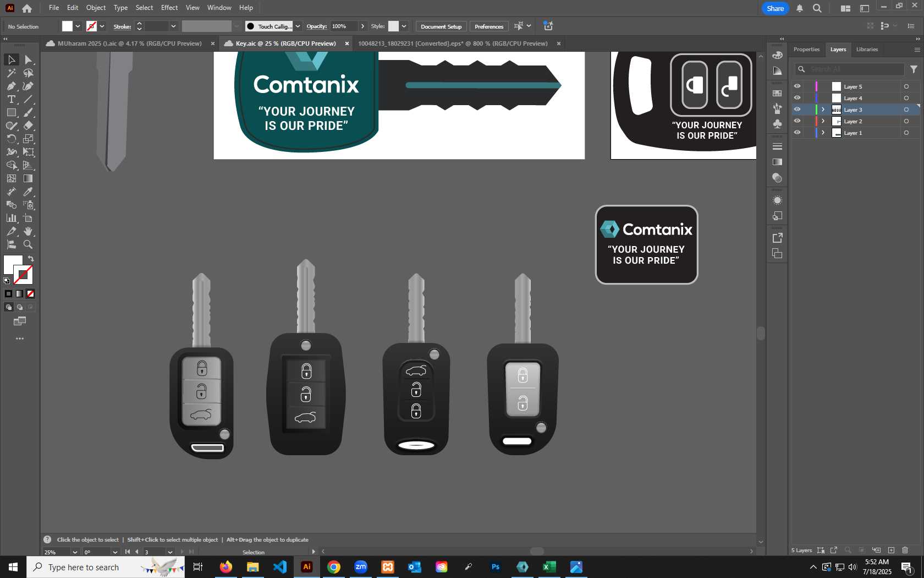This screenshot has height=578, width=924.
Task: Select the Zoom tool
Action: 29,244
